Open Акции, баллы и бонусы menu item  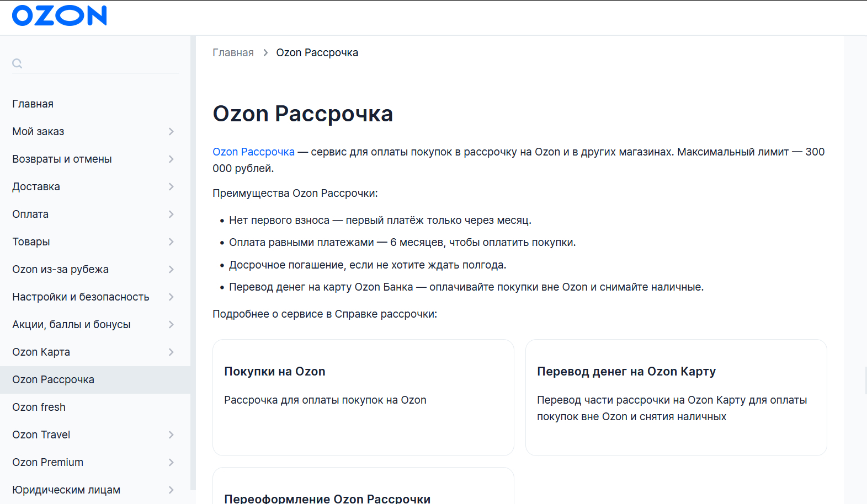[72, 325]
